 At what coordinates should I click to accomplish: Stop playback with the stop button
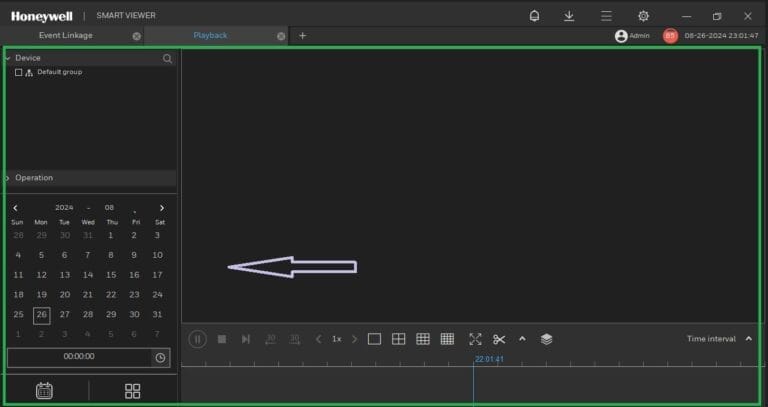(222, 339)
